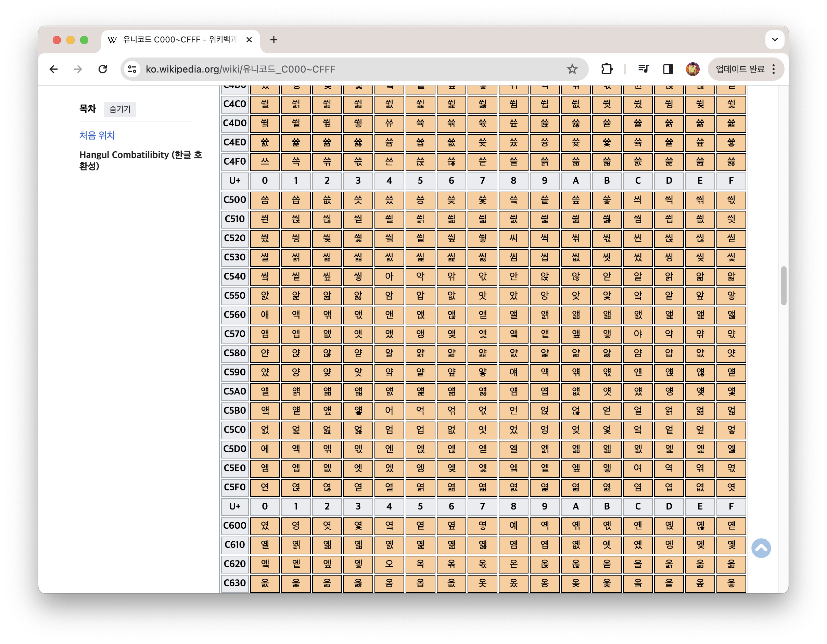827x644 pixels.
Task: Click the browser back arrow
Action: tap(54, 69)
